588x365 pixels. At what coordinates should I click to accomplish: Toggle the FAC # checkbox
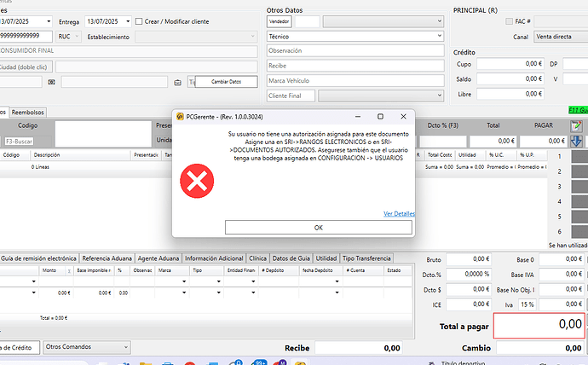tap(509, 21)
